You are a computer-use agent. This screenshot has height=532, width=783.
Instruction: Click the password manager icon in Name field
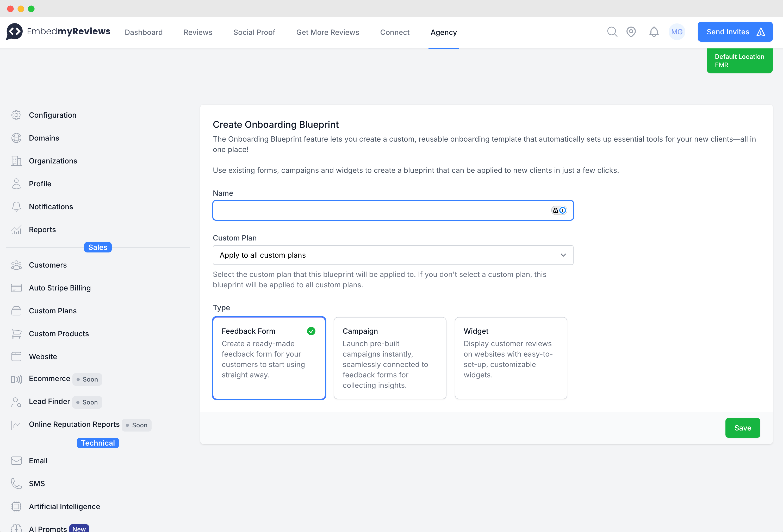559,211
